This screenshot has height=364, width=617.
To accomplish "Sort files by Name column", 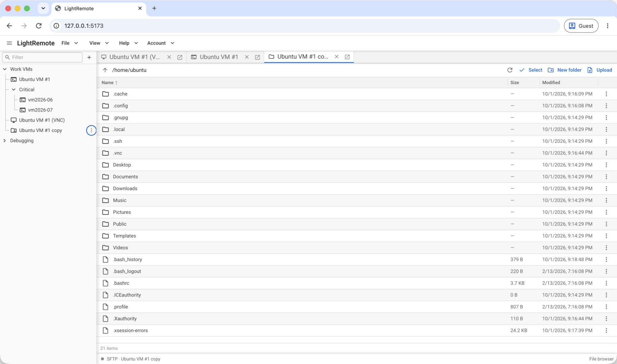I will [x=110, y=83].
